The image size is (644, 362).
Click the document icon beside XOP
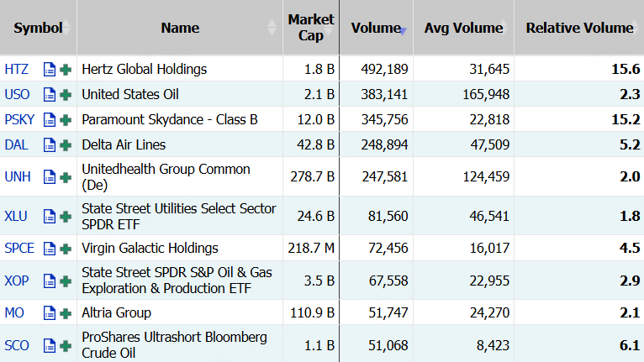[x=50, y=281]
